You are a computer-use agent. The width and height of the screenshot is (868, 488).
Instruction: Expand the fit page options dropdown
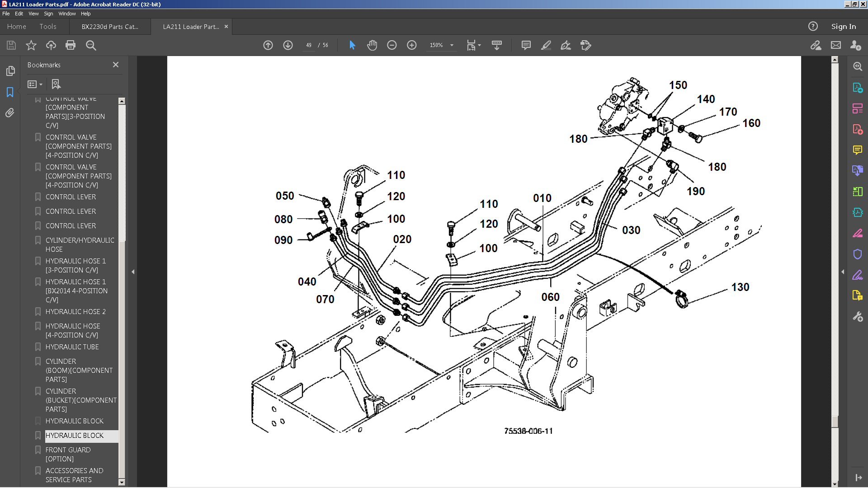(x=479, y=45)
